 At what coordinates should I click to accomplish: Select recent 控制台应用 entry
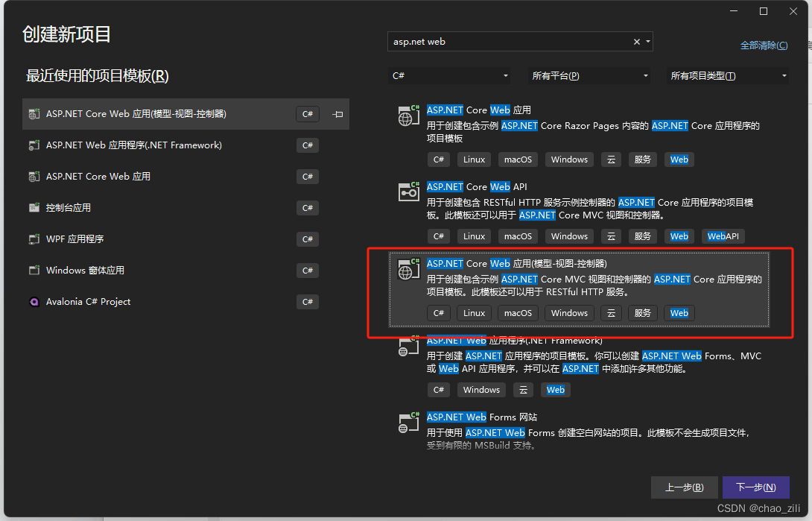click(x=185, y=208)
